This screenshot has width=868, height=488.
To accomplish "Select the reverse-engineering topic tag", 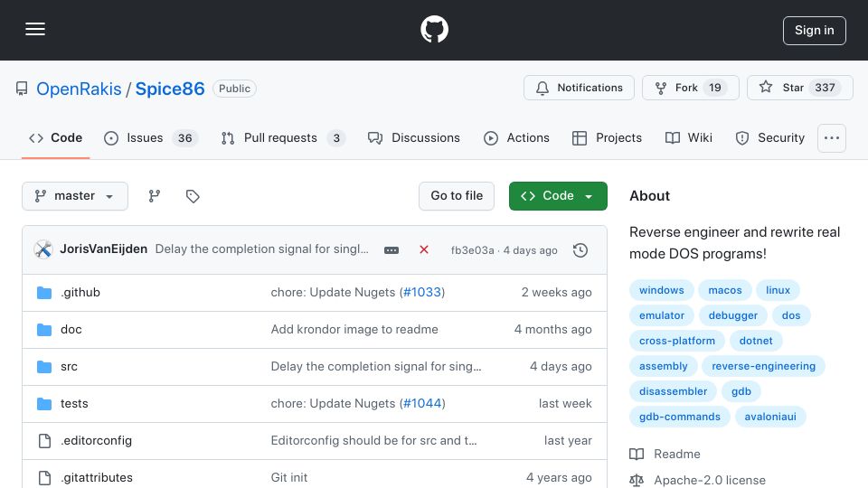I will coord(763,366).
